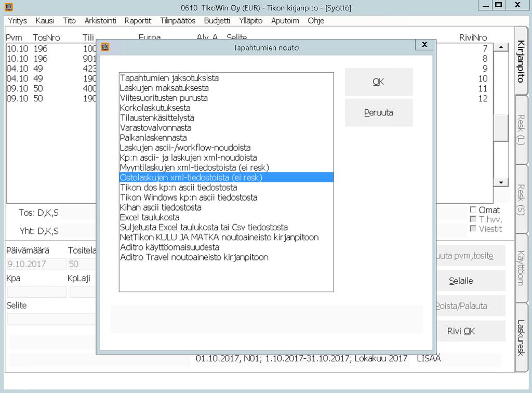Image resolution: width=532 pixels, height=393 pixels.
Task: Toggle the Viestit checkbox
Action: pyautogui.click(x=473, y=229)
